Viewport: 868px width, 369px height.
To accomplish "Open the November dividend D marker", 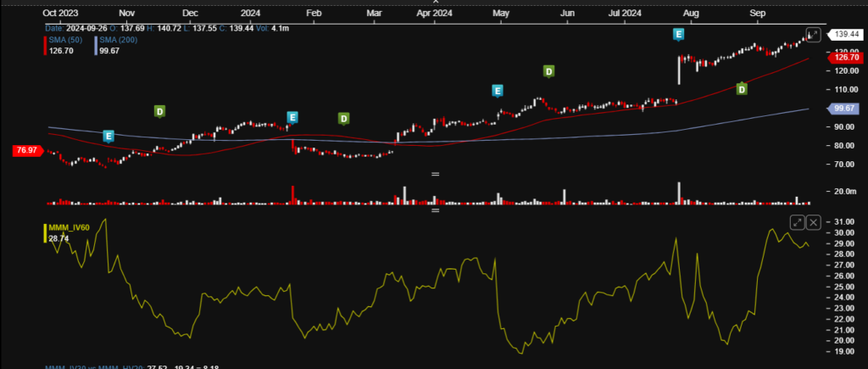I will (x=159, y=112).
